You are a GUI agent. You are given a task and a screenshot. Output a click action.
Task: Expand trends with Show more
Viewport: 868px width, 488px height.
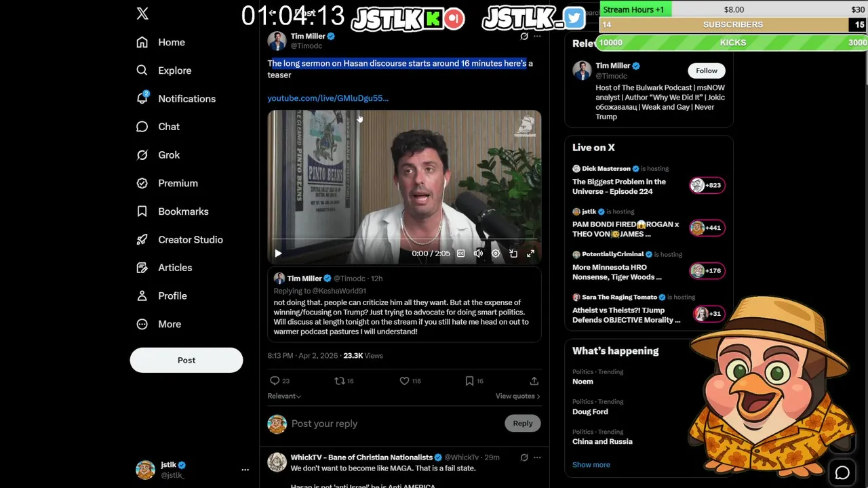coord(591,464)
